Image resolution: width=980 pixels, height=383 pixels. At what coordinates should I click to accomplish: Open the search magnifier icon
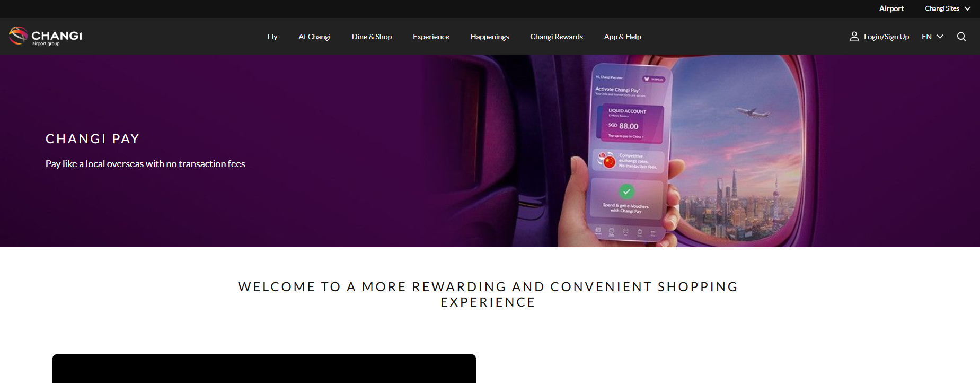[x=961, y=37]
